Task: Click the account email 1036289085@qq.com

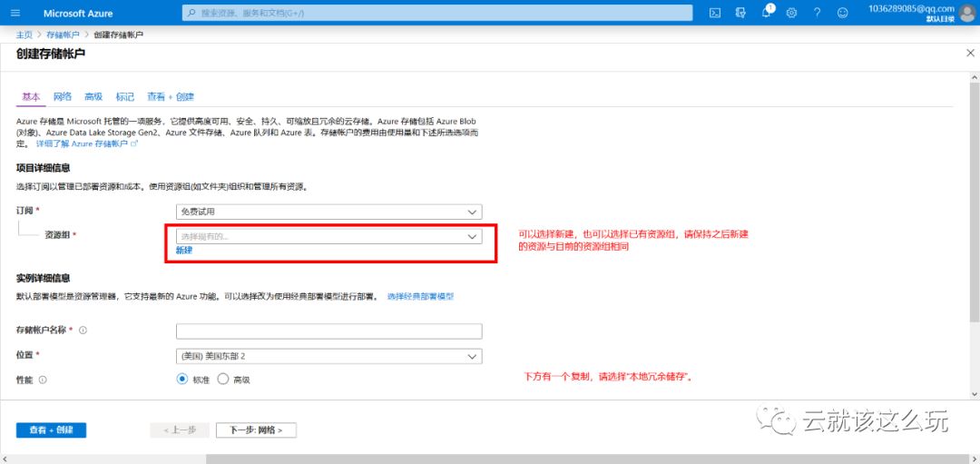Action: pyautogui.click(x=911, y=8)
